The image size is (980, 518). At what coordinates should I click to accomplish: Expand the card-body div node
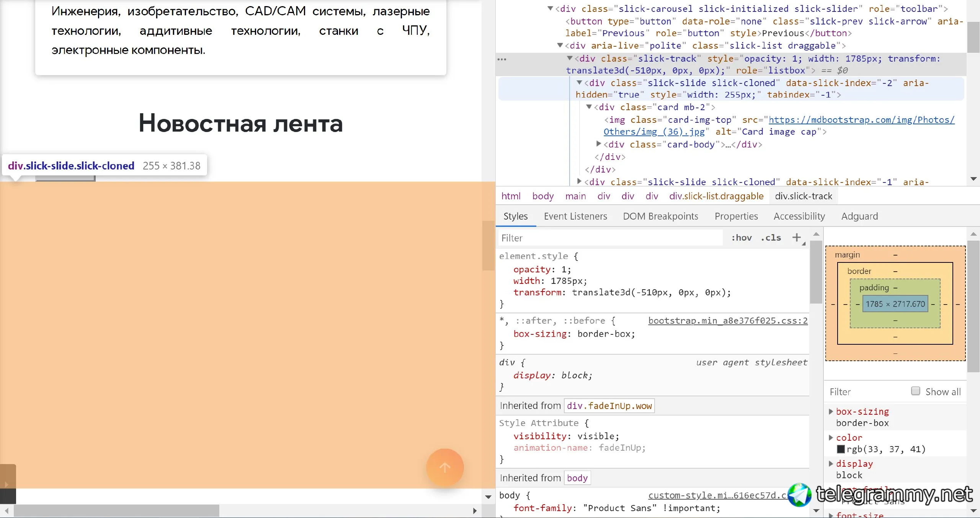(x=599, y=144)
